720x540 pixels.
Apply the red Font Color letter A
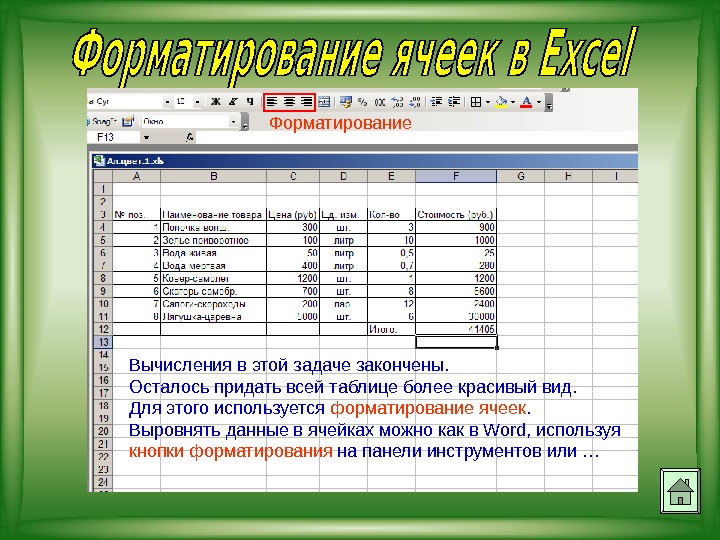[527, 102]
